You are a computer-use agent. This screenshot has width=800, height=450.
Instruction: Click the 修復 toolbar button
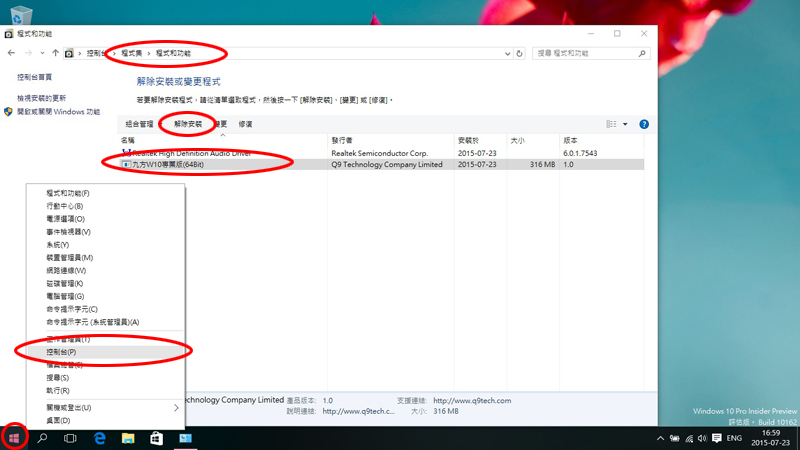pyautogui.click(x=245, y=124)
